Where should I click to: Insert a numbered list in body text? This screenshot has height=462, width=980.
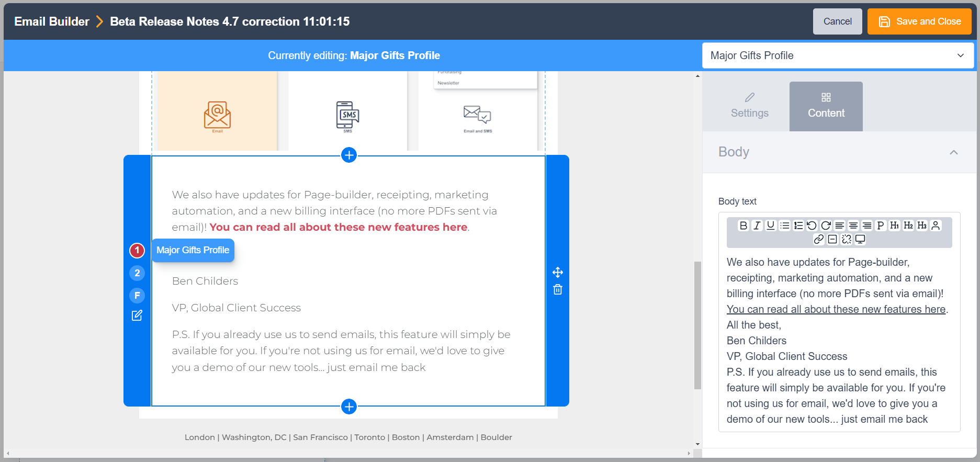coord(798,226)
